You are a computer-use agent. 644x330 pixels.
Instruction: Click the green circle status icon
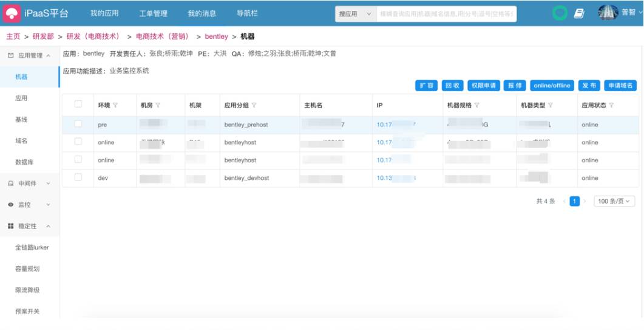click(560, 13)
